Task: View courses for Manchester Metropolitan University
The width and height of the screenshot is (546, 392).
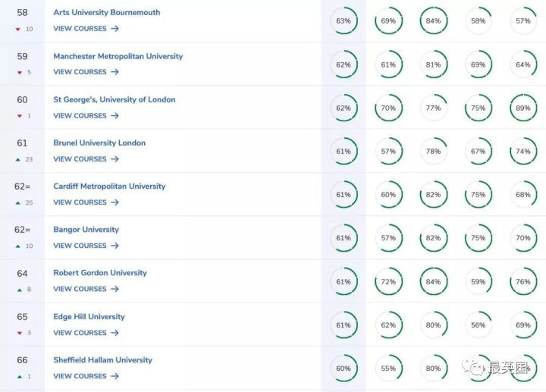Action: tap(80, 72)
